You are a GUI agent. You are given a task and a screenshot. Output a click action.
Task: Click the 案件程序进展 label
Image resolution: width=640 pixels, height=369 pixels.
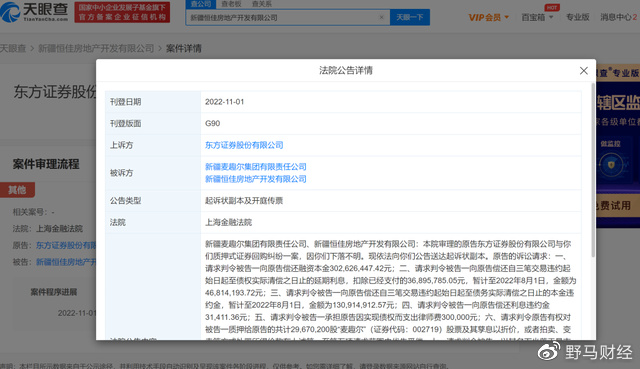(x=53, y=292)
